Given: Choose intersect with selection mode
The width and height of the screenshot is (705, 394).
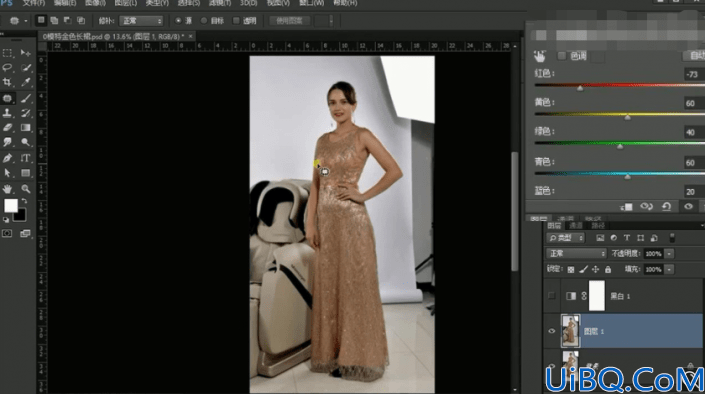Looking at the screenshot, I should click(81, 20).
